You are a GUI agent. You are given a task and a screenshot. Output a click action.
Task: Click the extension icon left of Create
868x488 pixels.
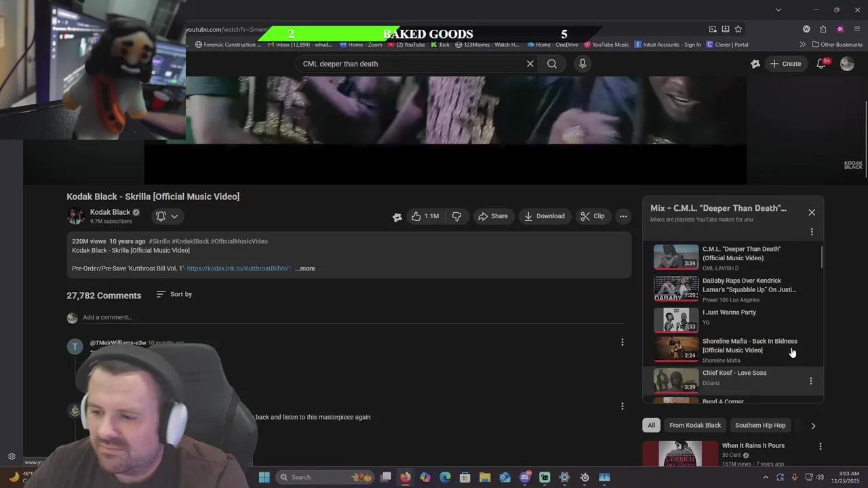click(x=755, y=64)
